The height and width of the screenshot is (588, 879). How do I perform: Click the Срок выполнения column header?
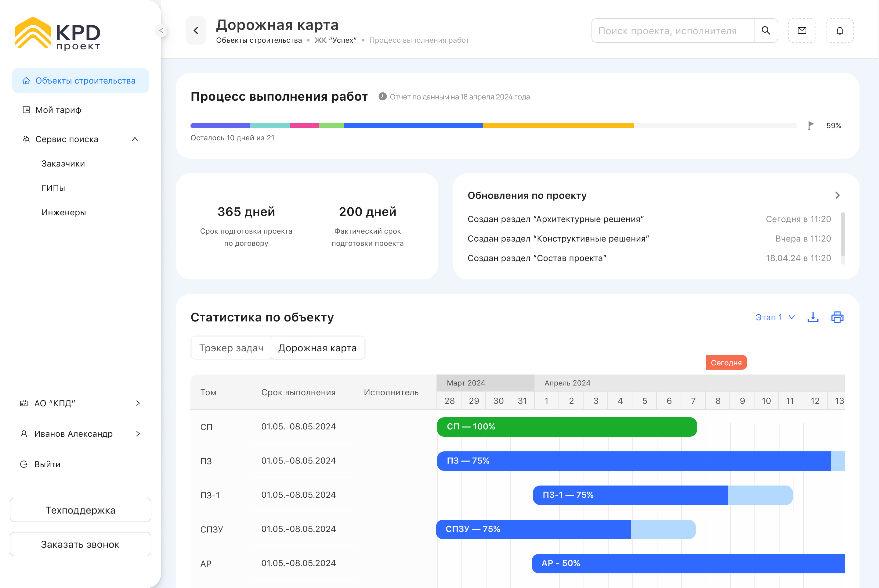(298, 392)
